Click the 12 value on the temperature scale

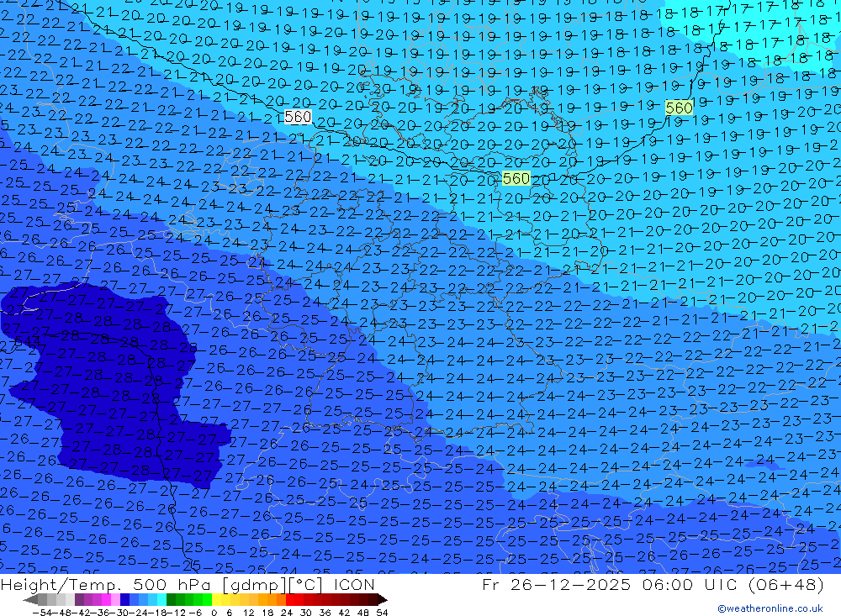click(248, 613)
